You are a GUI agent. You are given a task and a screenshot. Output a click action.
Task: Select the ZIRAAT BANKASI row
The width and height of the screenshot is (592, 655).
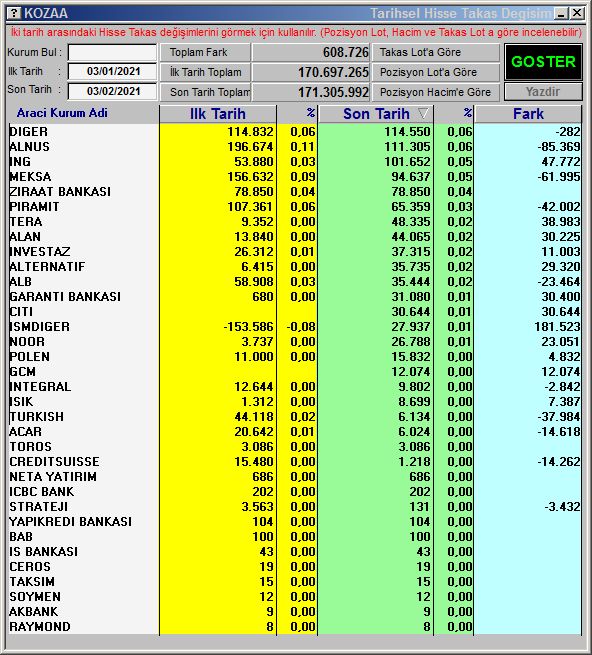pyautogui.click(x=295, y=191)
